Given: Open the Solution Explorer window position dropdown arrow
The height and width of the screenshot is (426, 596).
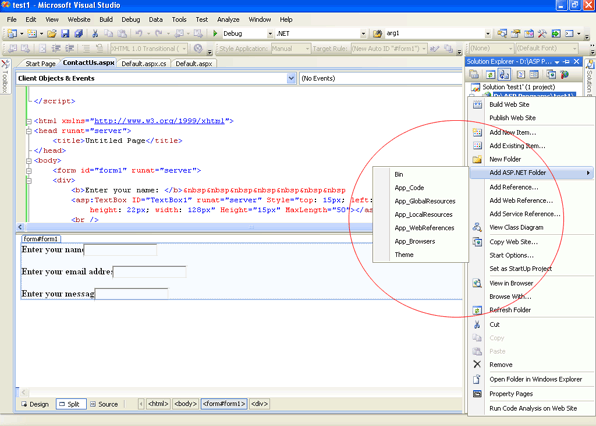Looking at the screenshot, I should tap(557, 62).
